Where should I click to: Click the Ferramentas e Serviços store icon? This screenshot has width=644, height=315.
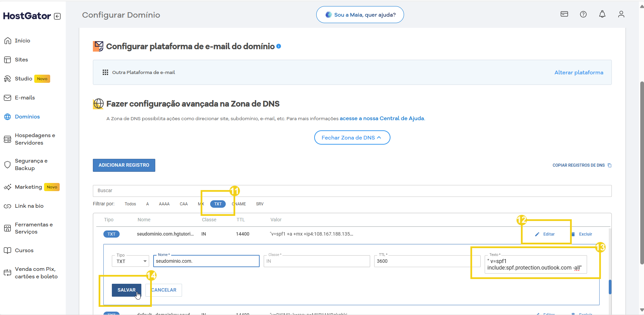coord(7,228)
